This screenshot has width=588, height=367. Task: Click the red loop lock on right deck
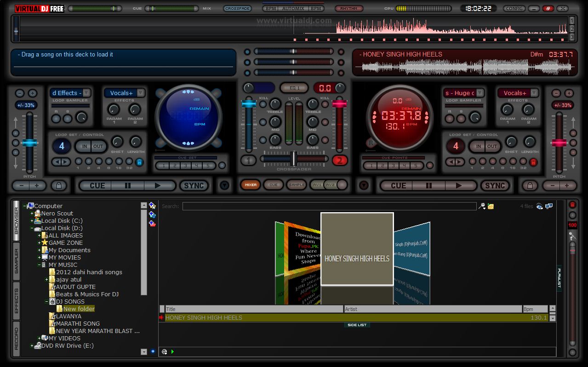[533, 162]
